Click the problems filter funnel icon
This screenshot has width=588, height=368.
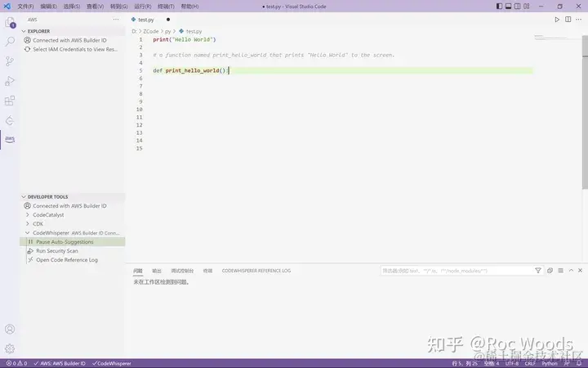(537, 271)
